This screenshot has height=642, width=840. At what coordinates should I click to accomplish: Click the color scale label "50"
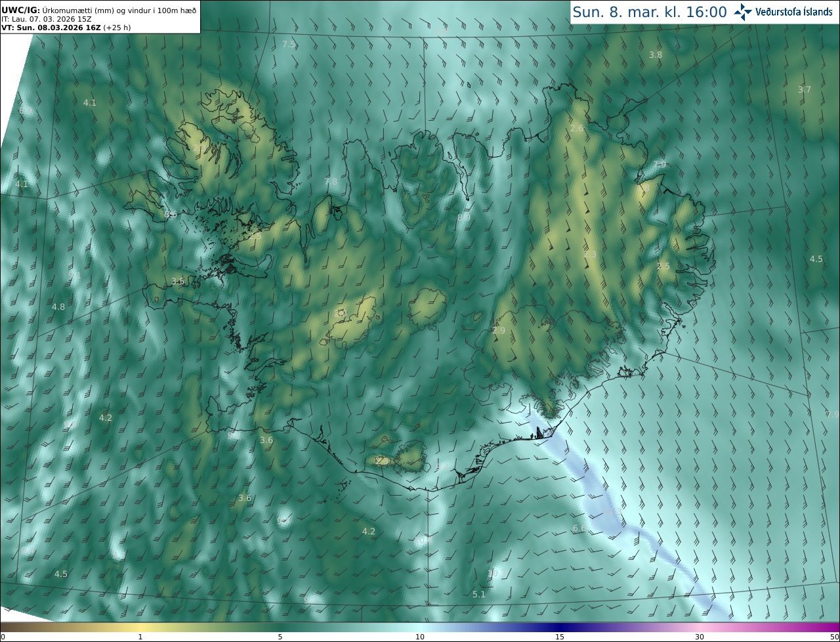(834, 637)
